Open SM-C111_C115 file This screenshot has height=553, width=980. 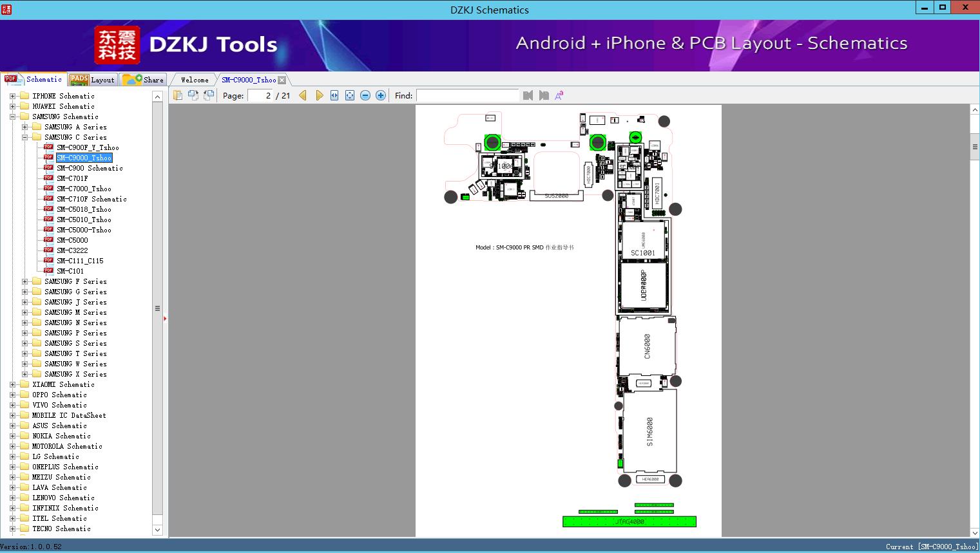click(80, 261)
